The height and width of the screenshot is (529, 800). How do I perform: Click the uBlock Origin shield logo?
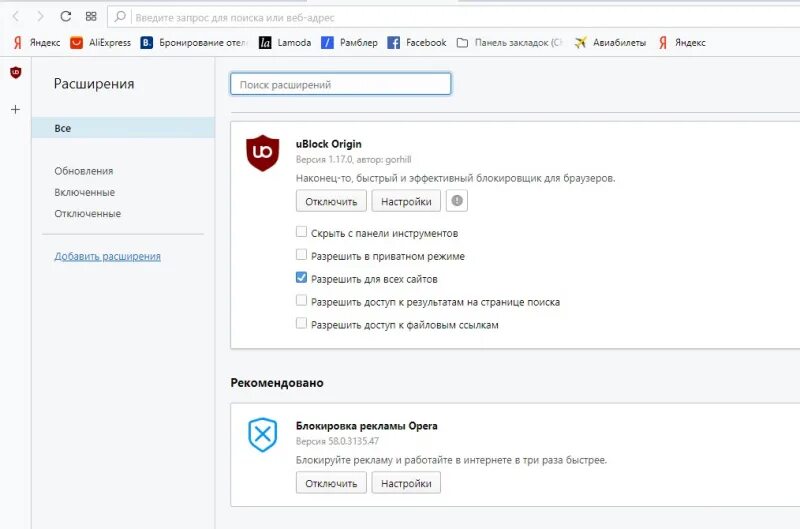click(262, 153)
